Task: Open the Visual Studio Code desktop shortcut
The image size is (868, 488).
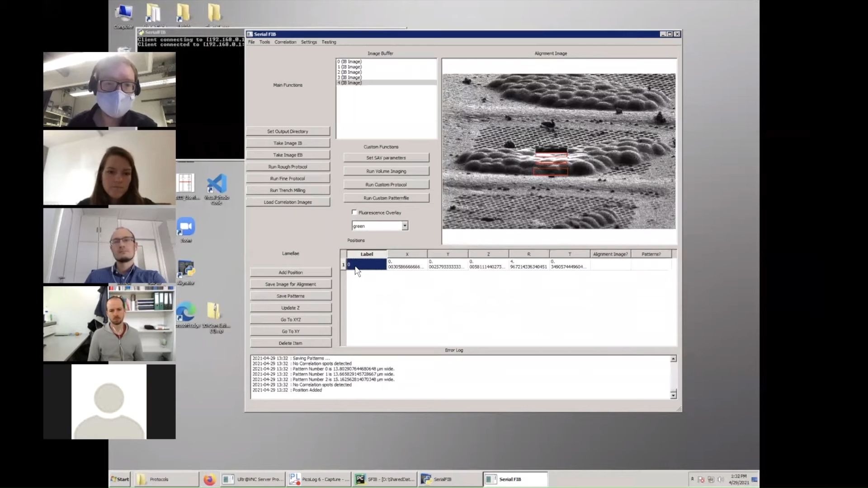Action: pos(217,189)
